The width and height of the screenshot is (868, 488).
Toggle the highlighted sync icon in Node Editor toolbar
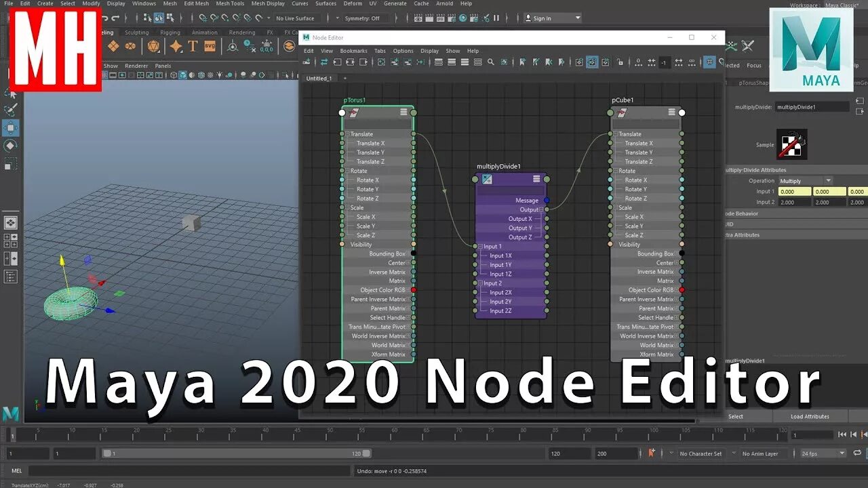point(592,62)
